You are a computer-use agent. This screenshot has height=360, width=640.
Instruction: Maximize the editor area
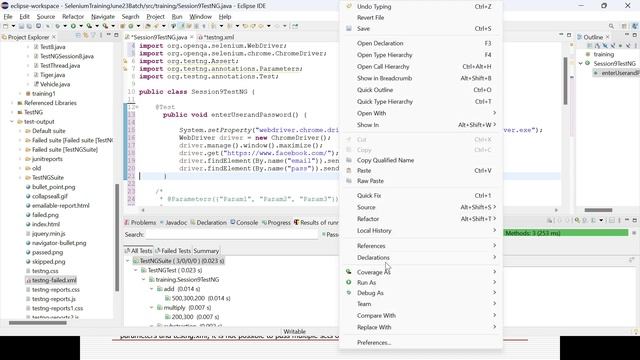569,36
